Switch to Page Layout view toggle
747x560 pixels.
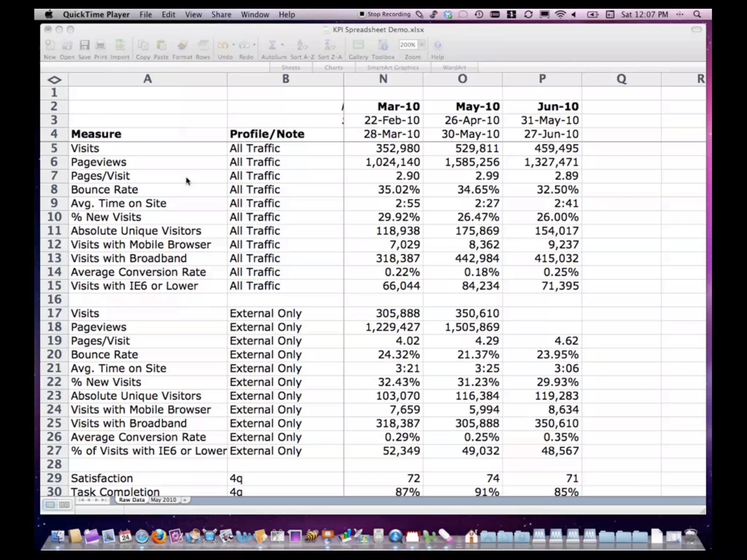64,505
